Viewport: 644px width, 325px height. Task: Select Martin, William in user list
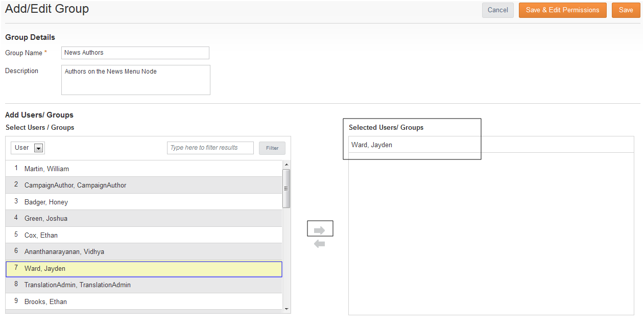click(46, 169)
